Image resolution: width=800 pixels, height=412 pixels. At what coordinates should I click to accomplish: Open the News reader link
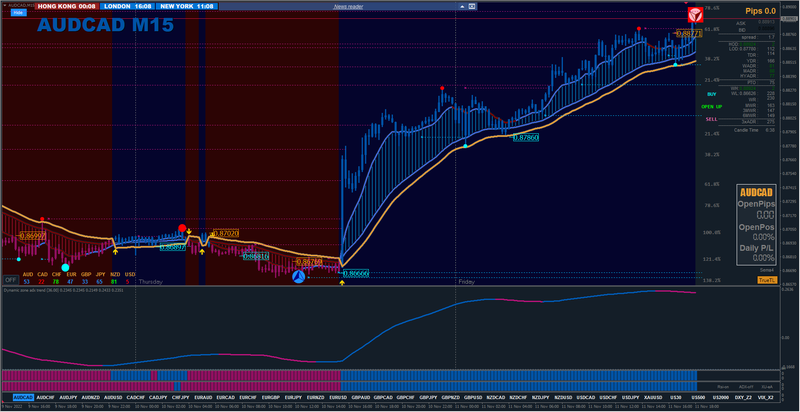(x=348, y=7)
